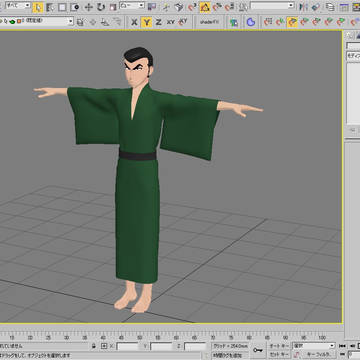Click the previous frame playback button

point(351,346)
